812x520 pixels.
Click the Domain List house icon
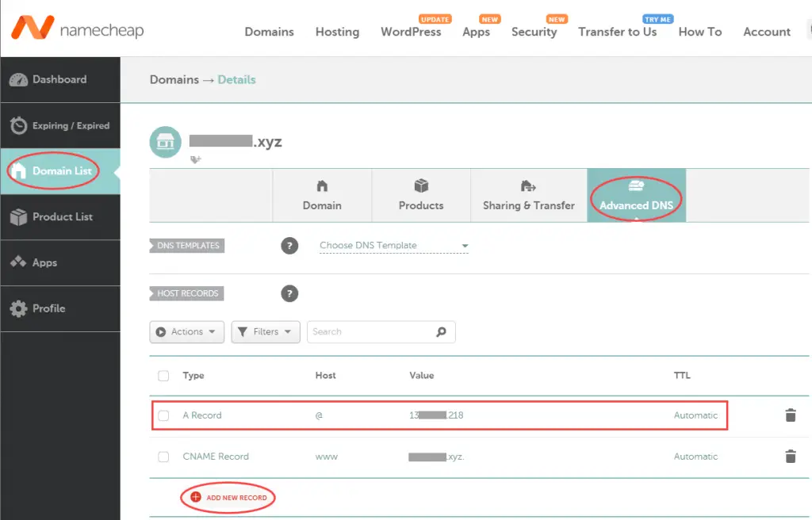(19, 171)
